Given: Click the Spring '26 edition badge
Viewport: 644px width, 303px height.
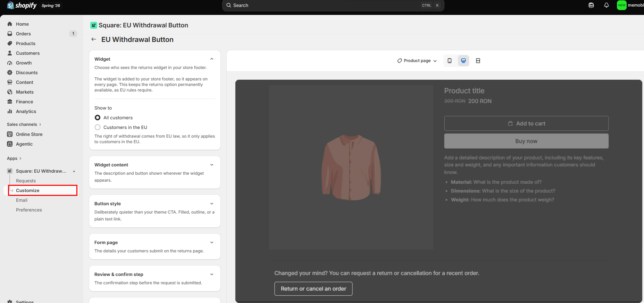Looking at the screenshot, I should (x=51, y=6).
